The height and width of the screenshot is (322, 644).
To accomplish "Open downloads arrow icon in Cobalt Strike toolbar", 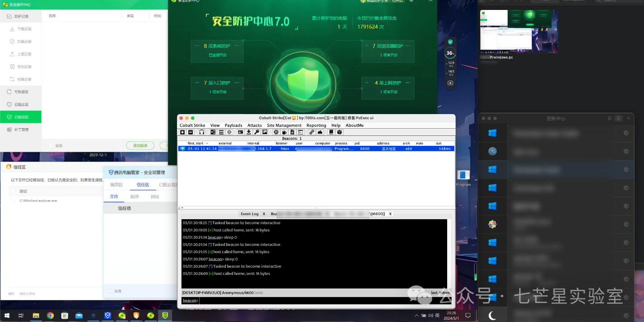I will pyautogui.click(x=248, y=132).
